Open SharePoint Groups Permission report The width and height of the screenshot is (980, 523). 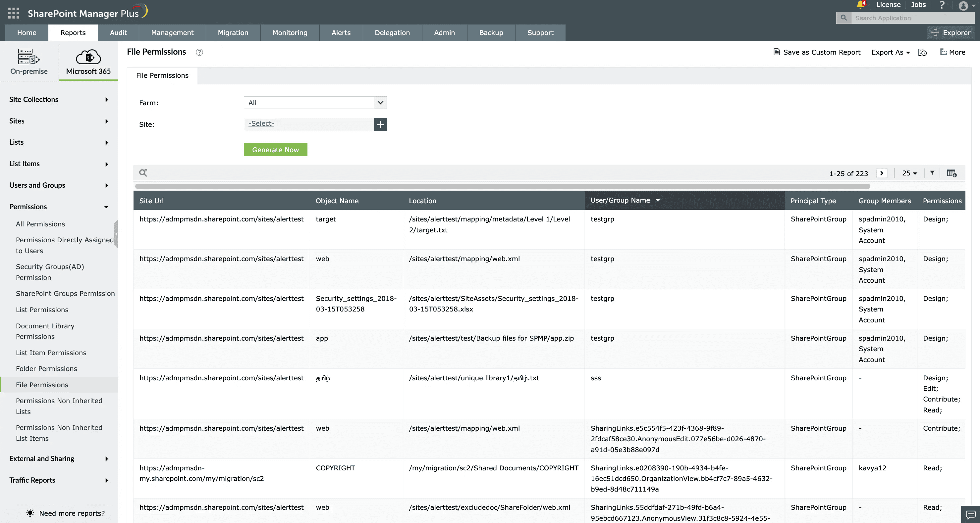pyautogui.click(x=66, y=293)
